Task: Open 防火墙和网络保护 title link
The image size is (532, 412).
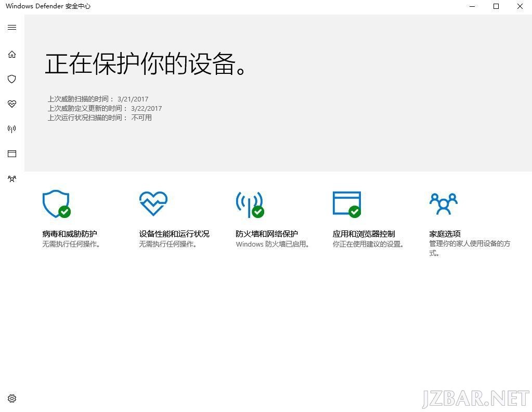Action: point(267,234)
